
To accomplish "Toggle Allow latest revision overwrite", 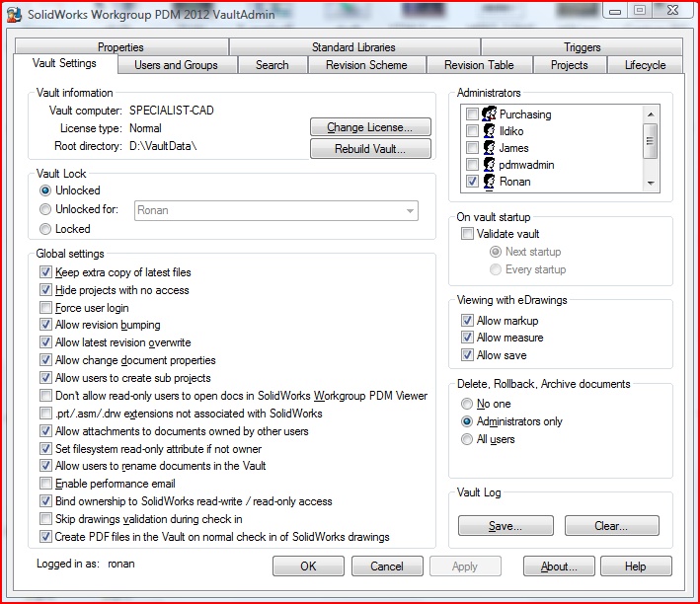I will 45,342.
